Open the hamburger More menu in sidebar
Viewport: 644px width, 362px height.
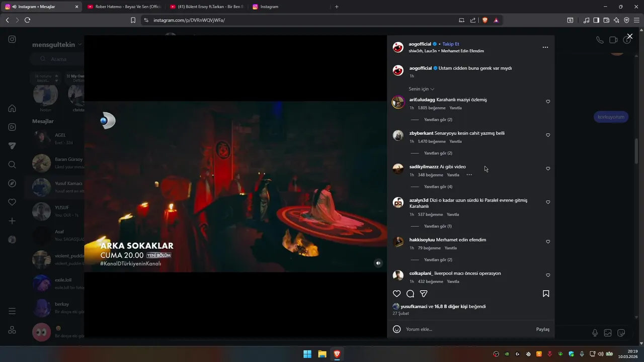click(x=12, y=311)
